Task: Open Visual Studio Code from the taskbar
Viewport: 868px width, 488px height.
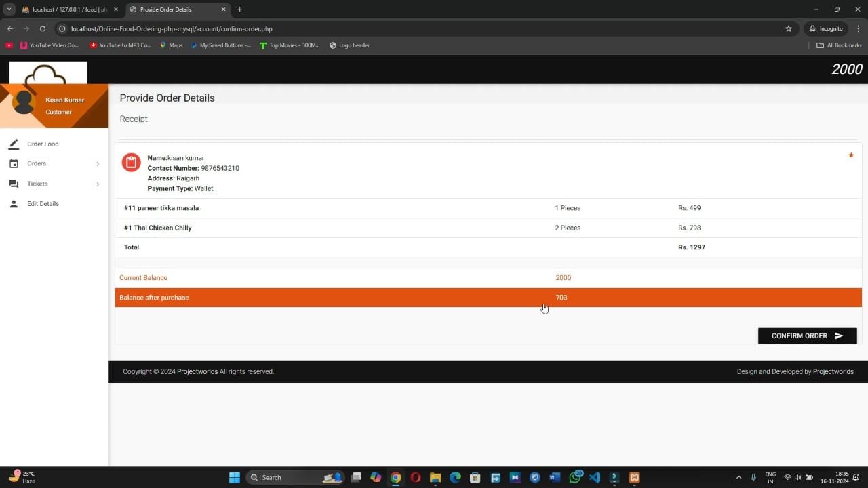Action: click(595, 477)
